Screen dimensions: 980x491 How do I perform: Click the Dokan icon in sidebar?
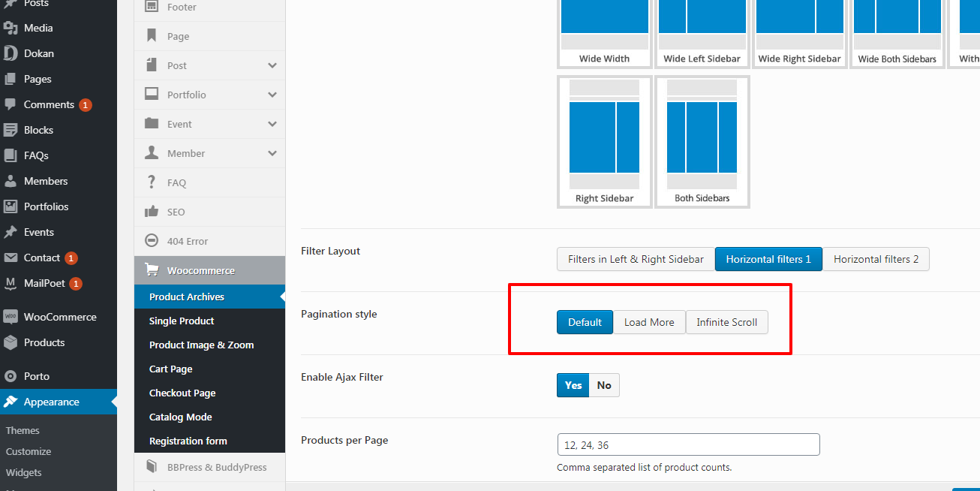[x=11, y=53]
